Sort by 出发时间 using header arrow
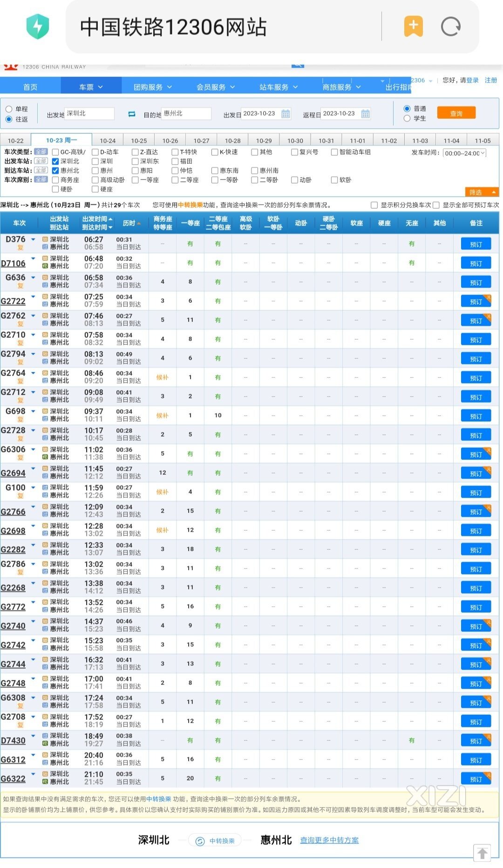 (110, 219)
